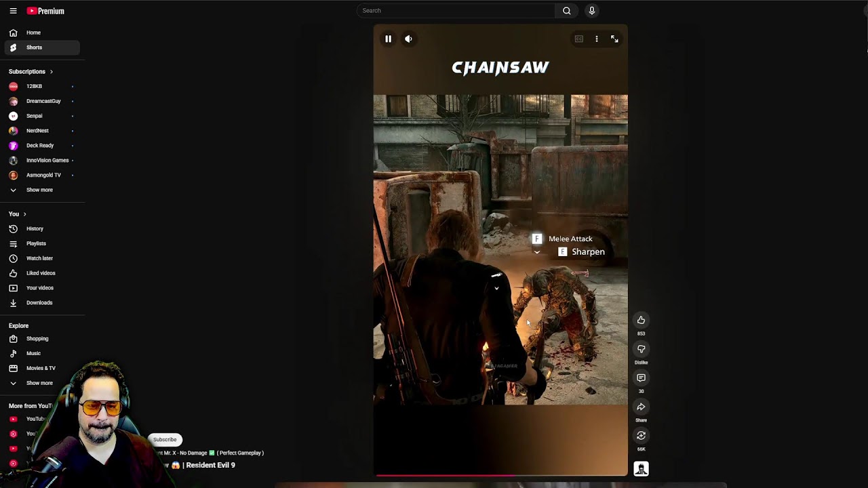Open the Watch later list
Viewport: 868px width, 488px height.
coord(42,258)
